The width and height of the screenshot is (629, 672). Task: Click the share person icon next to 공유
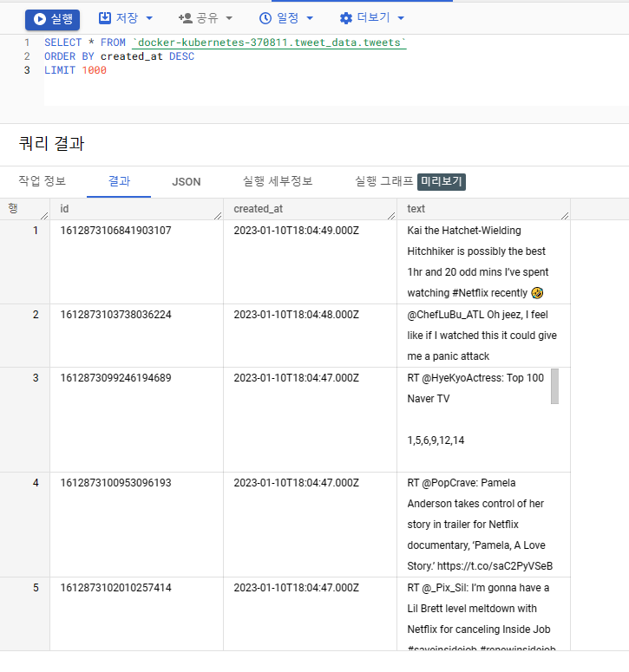[x=186, y=18]
